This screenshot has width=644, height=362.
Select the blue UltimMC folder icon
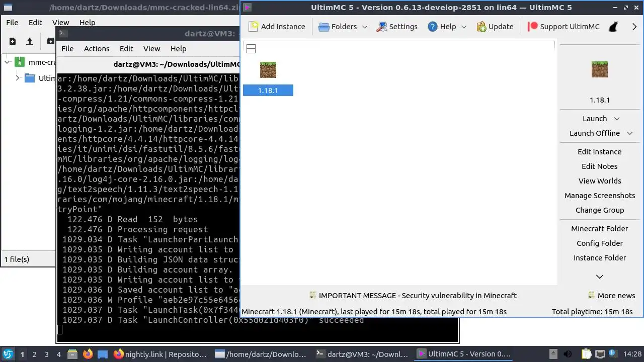point(30,78)
